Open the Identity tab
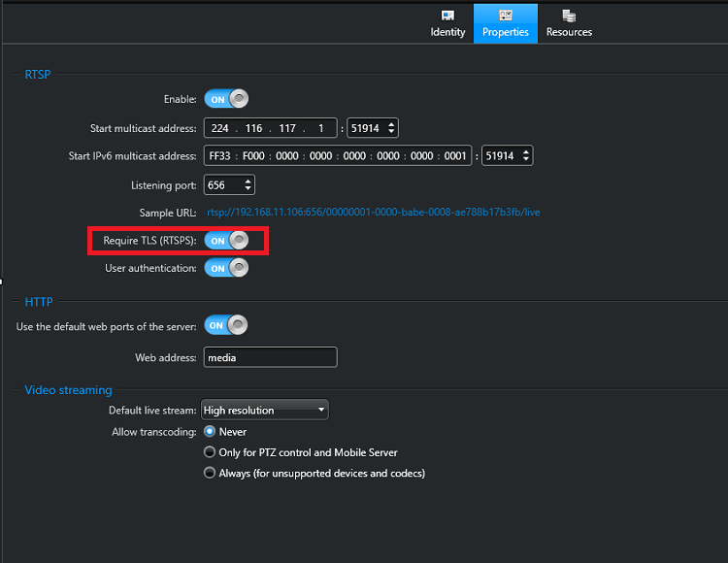Image resolution: width=728 pixels, height=563 pixels. (x=447, y=23)
